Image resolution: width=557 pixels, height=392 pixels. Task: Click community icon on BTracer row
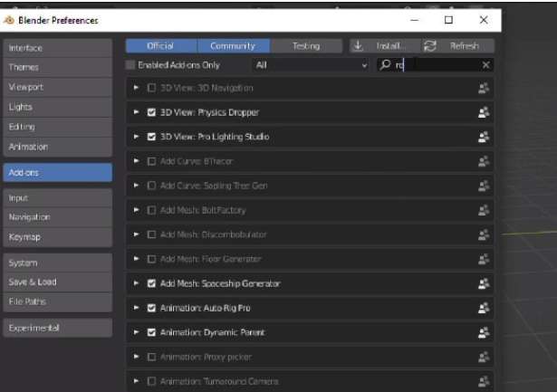pos(484,161)
